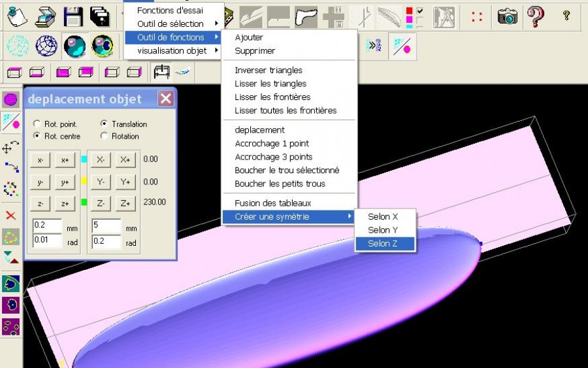Viewport: 588px width, 368px height.
Task: Click the yellow Y axis color swatch
Action: pos(84,181)
